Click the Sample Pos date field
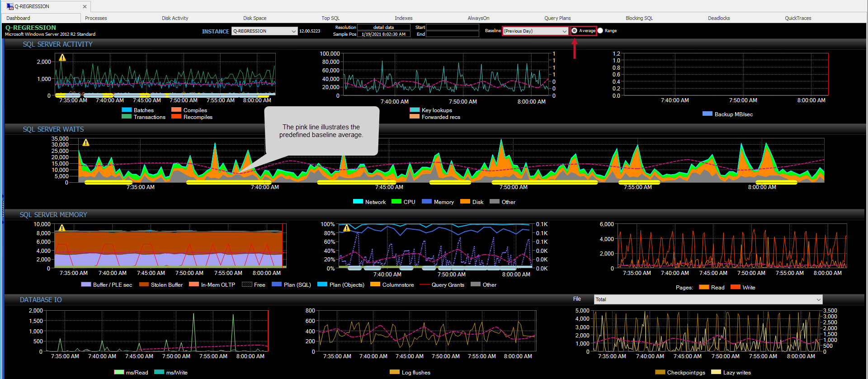Screen dimensions: 868x379 384,34
